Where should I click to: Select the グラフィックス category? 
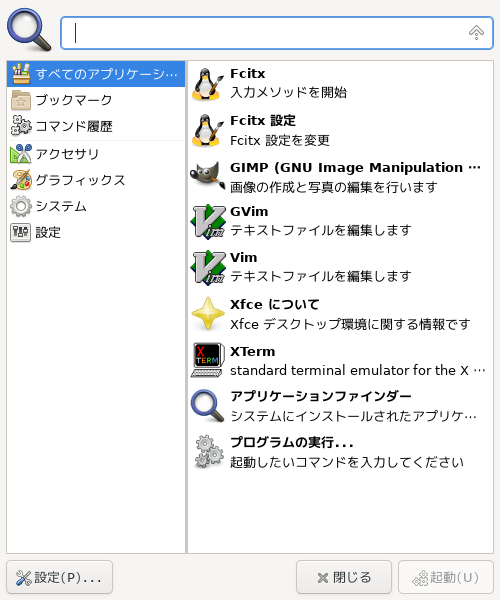(96, 180)
